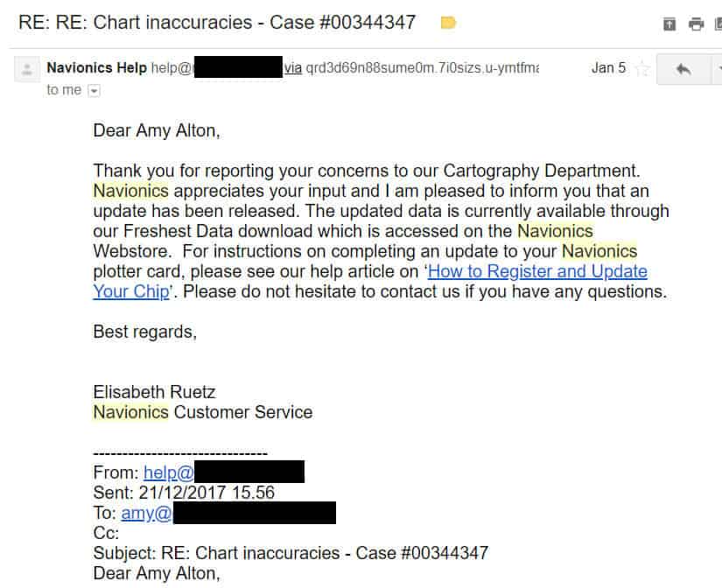Click the Navionics Help sender name
Image resolution: width=722 pixels, height=588 pixels.
96,67
